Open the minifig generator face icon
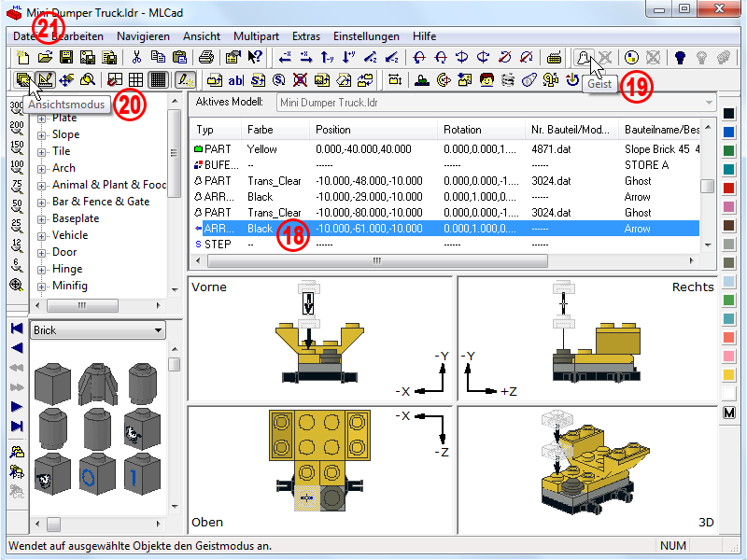 coord(486,80)
